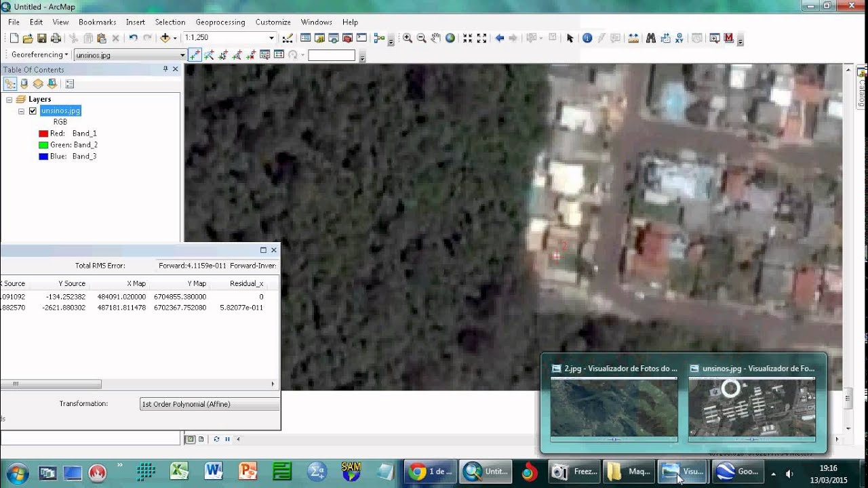Paste from clipboard icon in Standard toolbar
This screenshot has width=868, height=488.
tap(101, 39)
